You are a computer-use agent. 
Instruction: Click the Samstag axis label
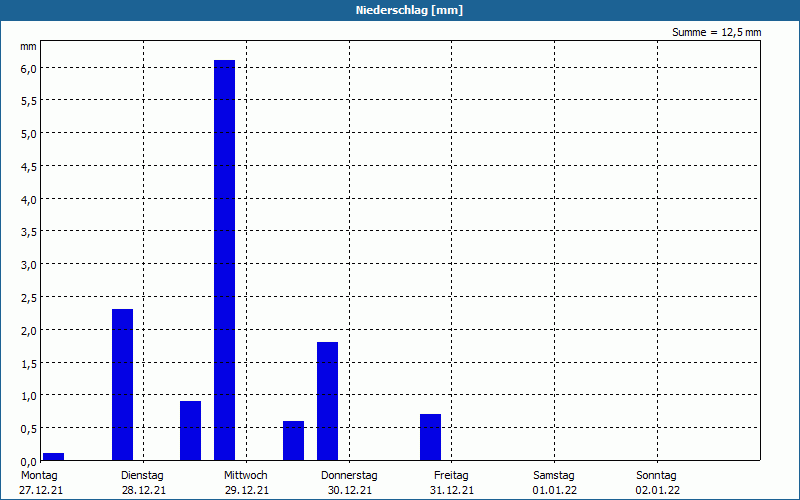point(554,476)
